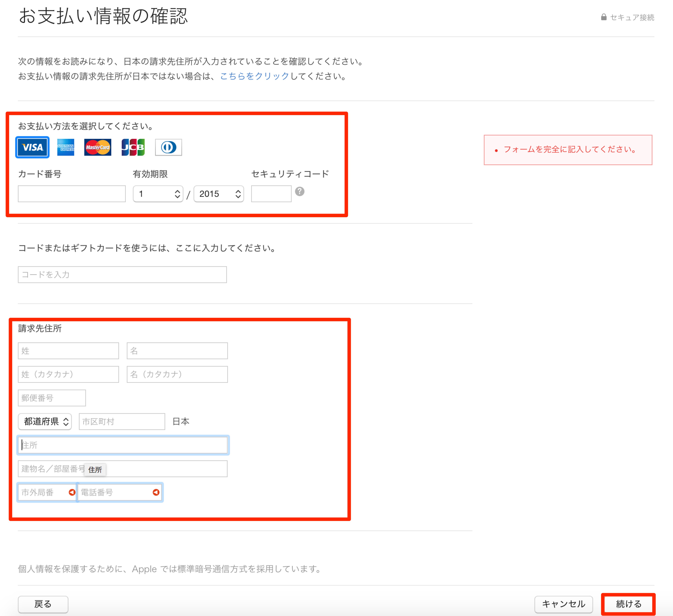The image size is (673, 616).
Task: Follow the こちらをクリック link
Action: pos(254,76)
